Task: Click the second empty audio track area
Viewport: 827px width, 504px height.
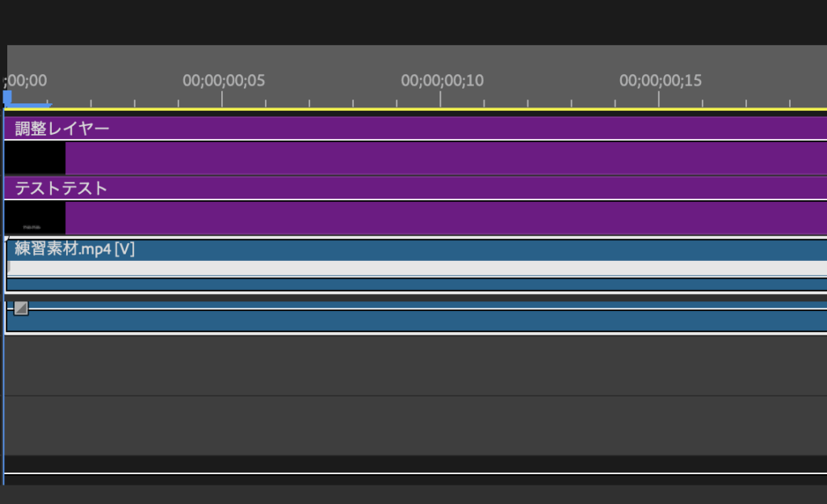Action: [x=404, y=425]
